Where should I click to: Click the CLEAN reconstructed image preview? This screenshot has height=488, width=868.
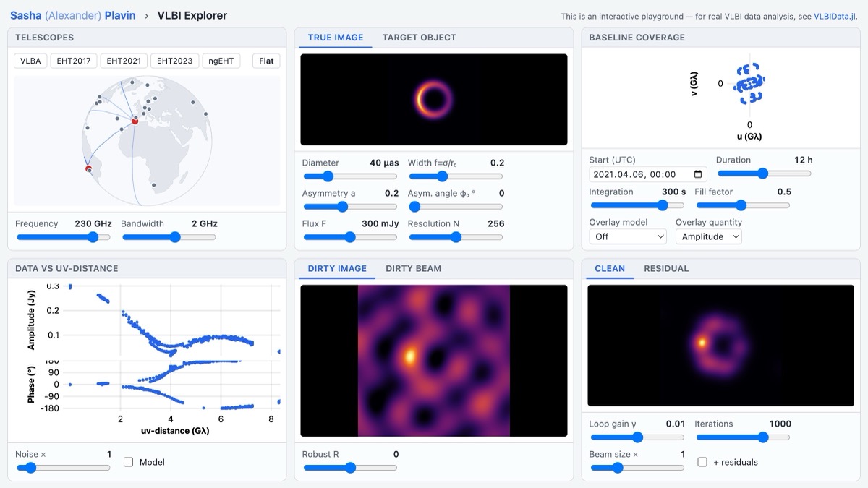(x=722, y=345)
